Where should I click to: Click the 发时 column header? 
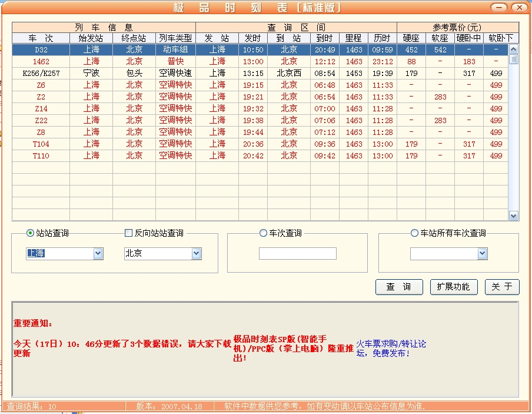[x=253, y=38]
